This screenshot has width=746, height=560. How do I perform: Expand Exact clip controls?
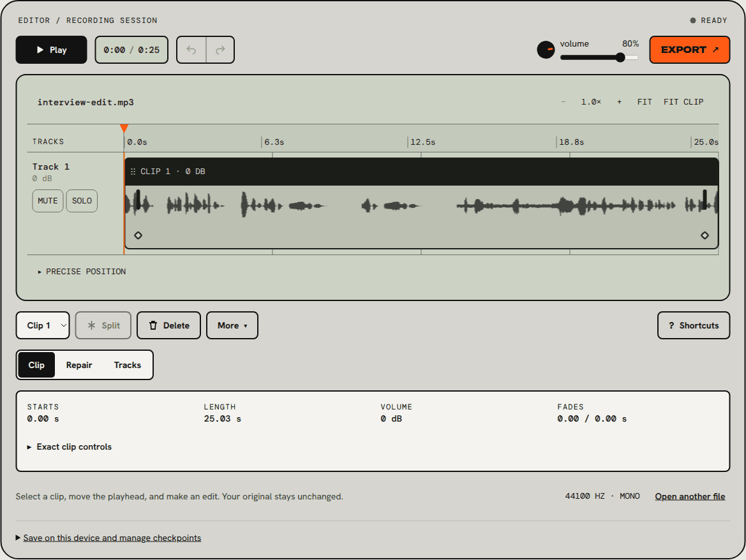(x=70, y=447)
